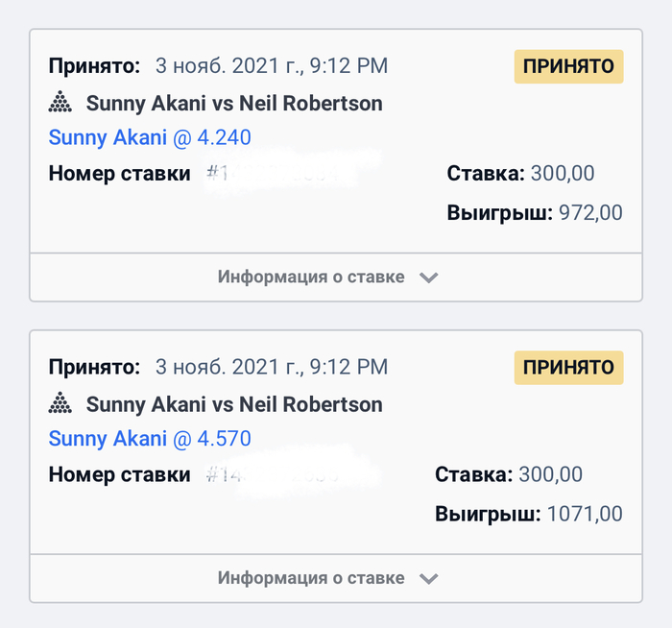
Task: Click snooker icon in the 4.570 odds bet
Action: click(x=60, y=404)
